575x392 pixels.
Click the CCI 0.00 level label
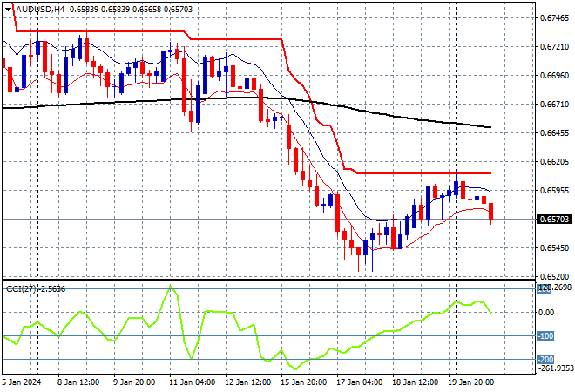[547, 313]
